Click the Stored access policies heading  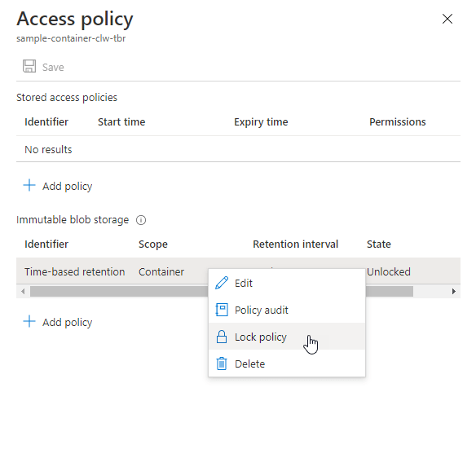pos(67,98)
